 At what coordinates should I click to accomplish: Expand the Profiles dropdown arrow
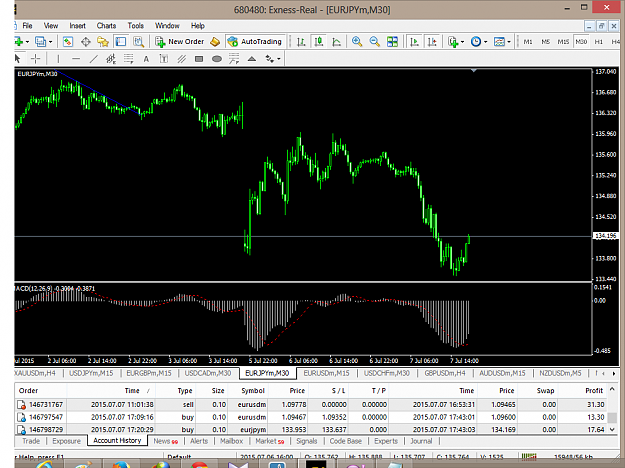(x=51, y=42)
